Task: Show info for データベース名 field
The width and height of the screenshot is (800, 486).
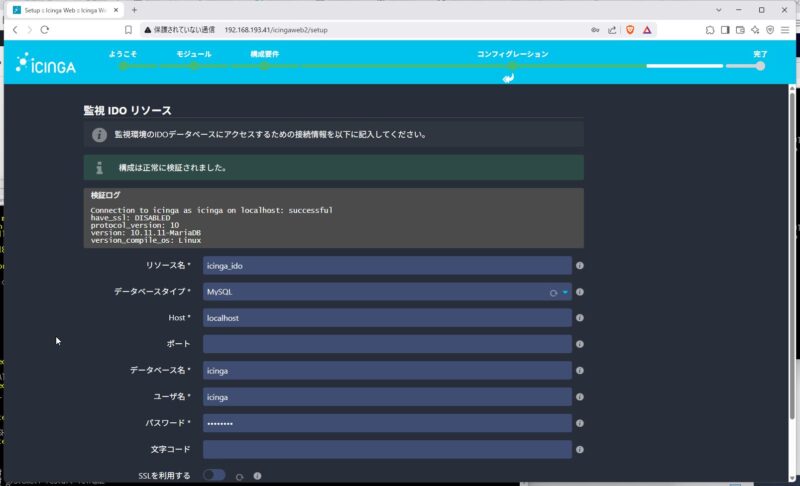Action: (x=580, y=371)
